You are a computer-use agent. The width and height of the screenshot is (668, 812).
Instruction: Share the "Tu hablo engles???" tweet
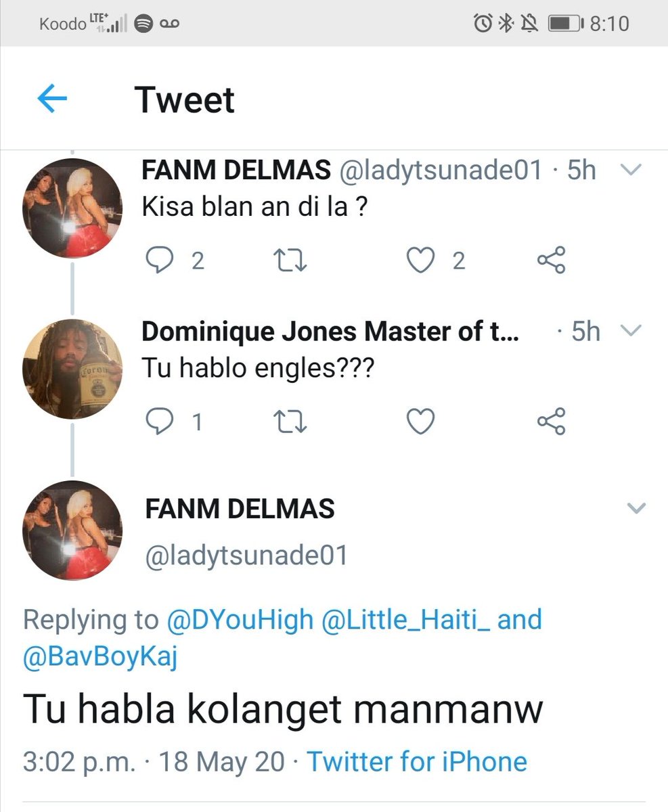pyautogui.click(x=551, y=422)
